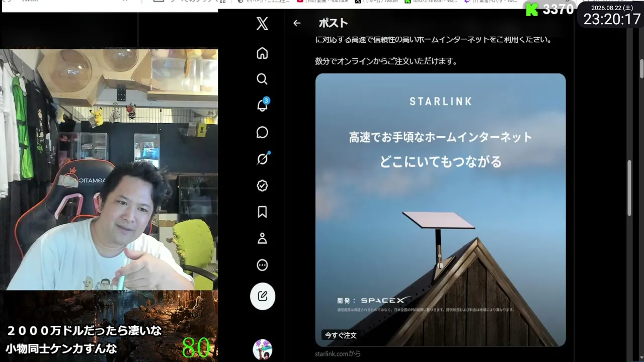The width and height of the screenshot is (644, 362).
Task: Go back using the arrow beside ポスト
Action: click(x=297, y=23)
